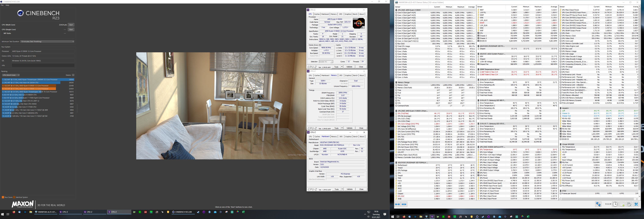Open Firefox on the taskbar under Cinebench

point(14,212)
